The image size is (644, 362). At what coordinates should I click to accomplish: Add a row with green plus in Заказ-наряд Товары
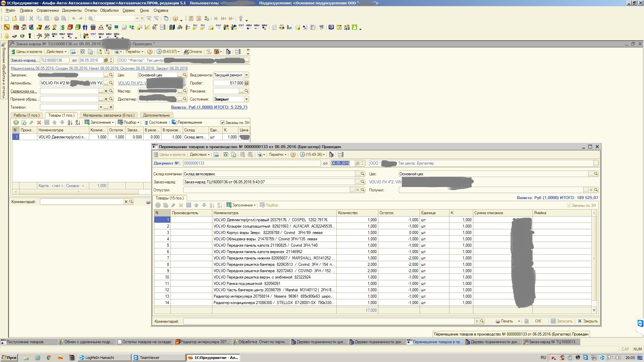point(16,122)
